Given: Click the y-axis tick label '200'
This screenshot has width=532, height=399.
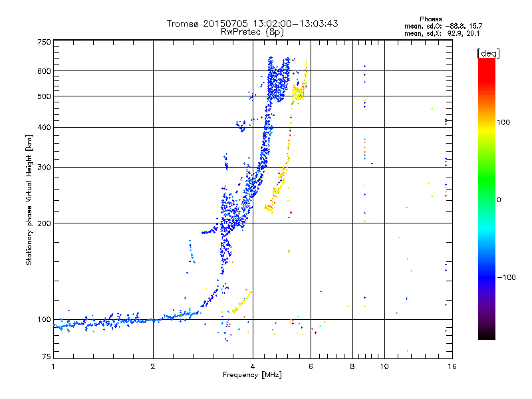Looking at the screenshot, I should 44,223.
